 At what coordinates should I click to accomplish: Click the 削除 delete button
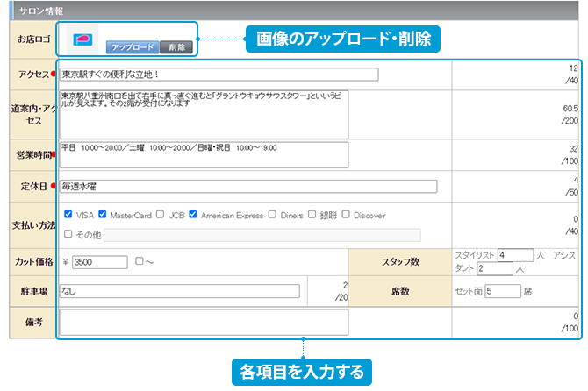pyautogui.click(x=176, y=47)
